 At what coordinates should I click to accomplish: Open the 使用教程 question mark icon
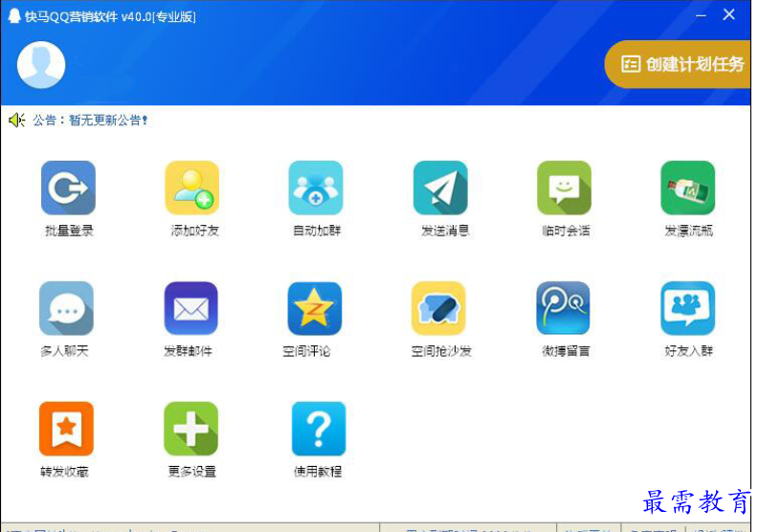tap(319, 429)
